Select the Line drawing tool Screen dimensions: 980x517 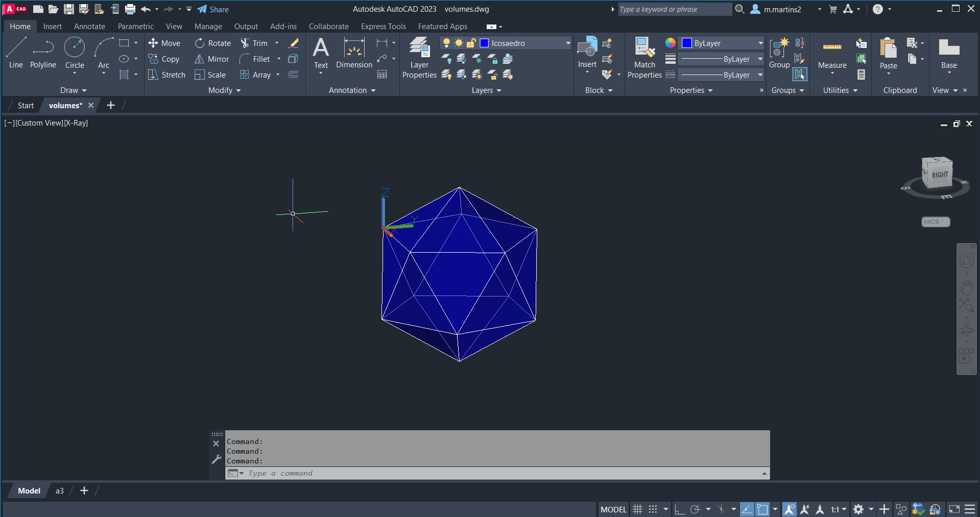(x=16, y=53)
